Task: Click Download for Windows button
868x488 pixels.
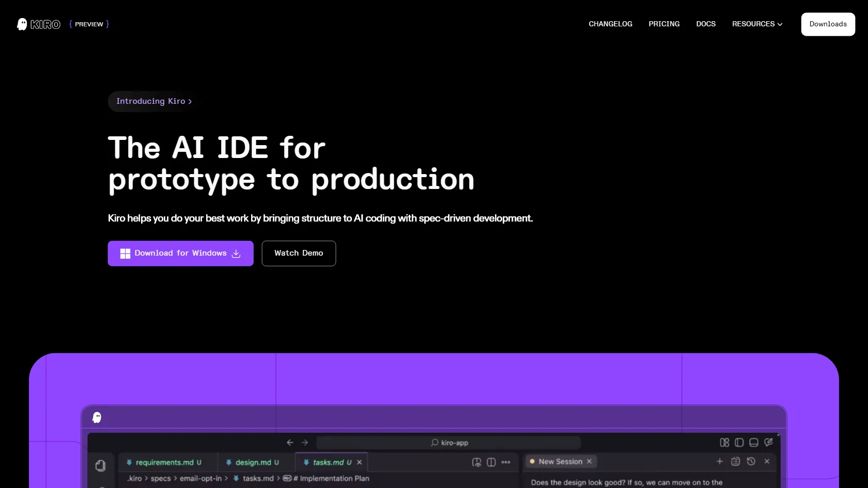Action: [x=180, y=254]
